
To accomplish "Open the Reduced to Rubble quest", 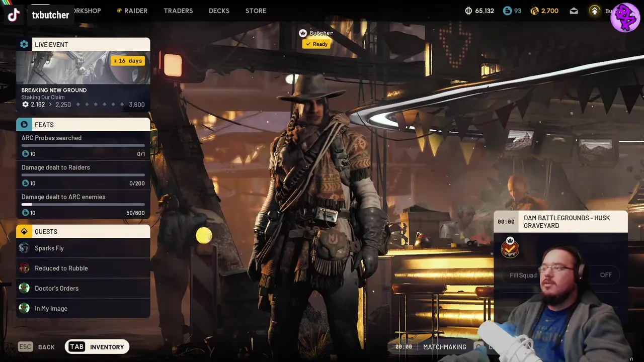I will point(83,268).
